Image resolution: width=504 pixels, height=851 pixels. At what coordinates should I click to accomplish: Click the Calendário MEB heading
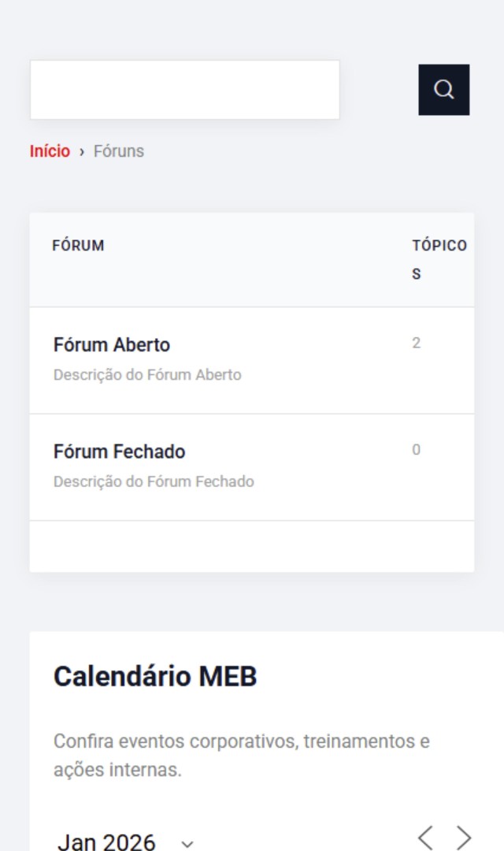(155, 677)
